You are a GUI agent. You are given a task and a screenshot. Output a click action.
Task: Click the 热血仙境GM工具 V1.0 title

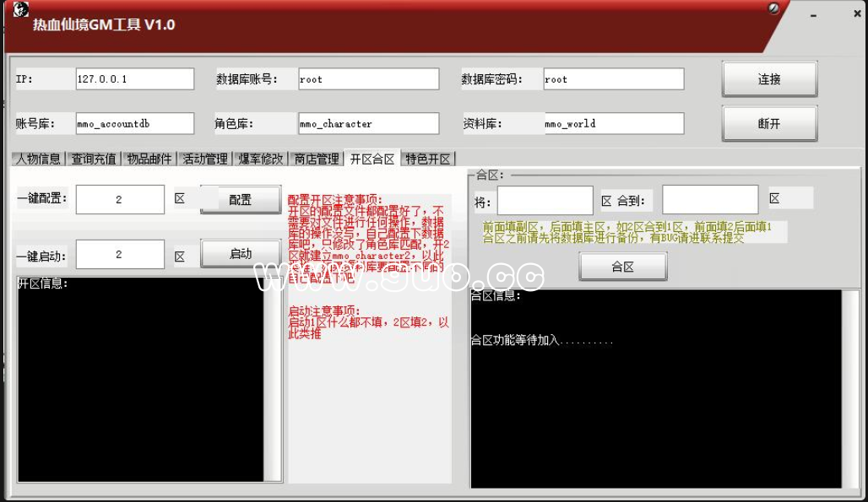(x=104, y=24)
